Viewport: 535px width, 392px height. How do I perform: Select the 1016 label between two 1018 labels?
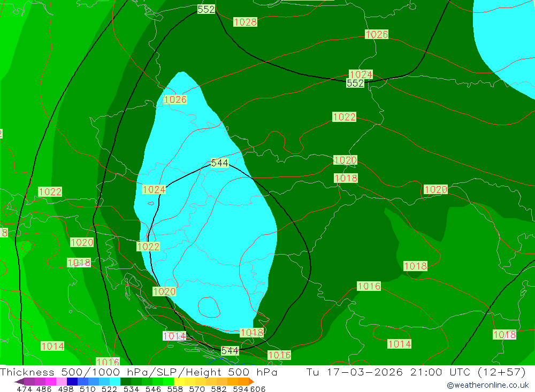(369, 286)
